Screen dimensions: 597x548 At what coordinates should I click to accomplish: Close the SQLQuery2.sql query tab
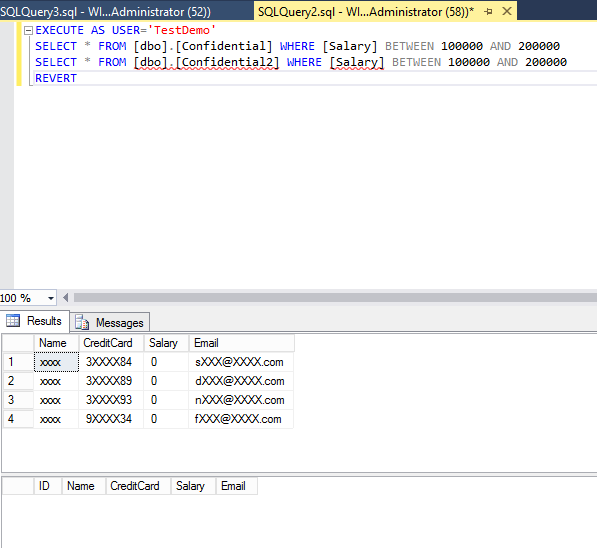507,11
